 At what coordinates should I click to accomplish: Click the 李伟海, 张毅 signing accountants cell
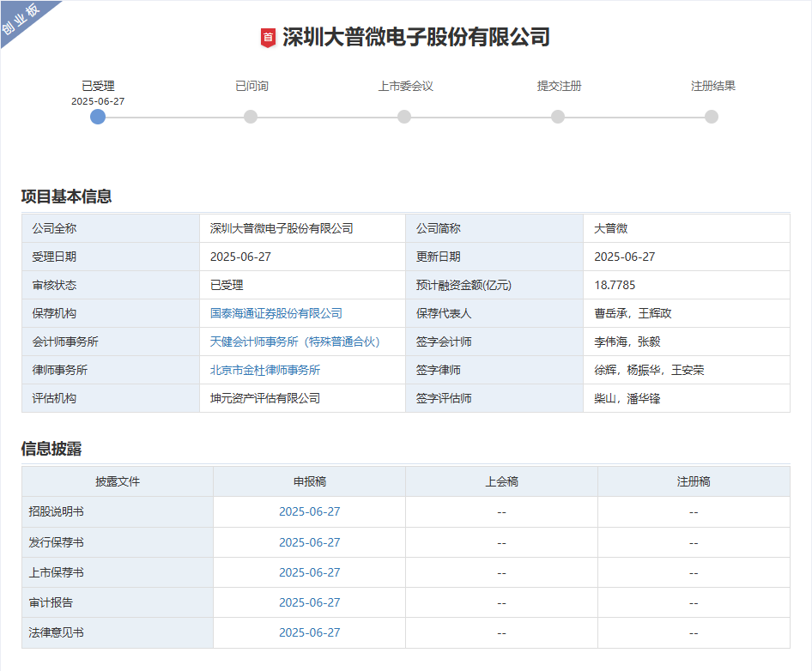click(687, 342)
